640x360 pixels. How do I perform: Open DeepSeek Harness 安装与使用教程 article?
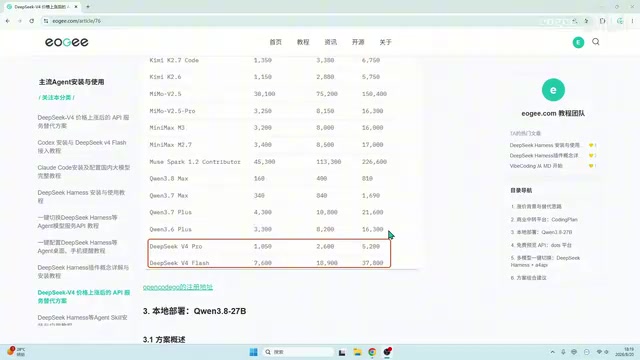click(x=81, y=196)
